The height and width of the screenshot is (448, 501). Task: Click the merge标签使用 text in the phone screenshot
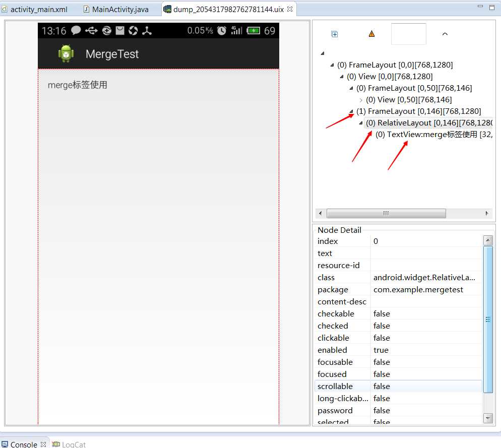(77, 85)
